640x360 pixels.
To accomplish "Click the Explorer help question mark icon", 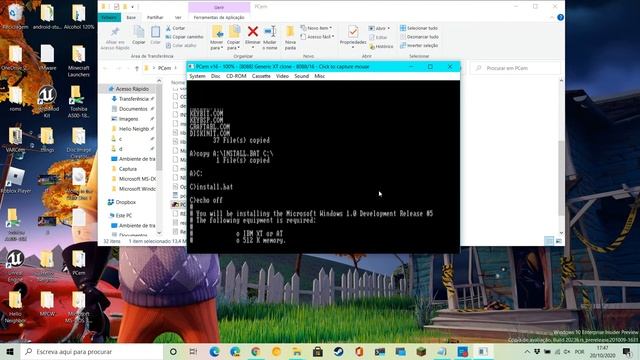I will click(x=560, y=18).
